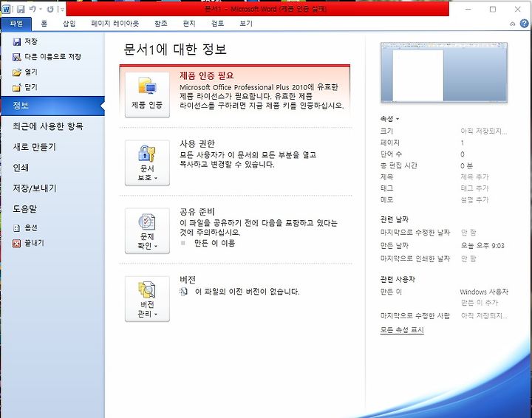Switch to the 홈 (Home) ribbon tab
This screenshot has height=418, width=532.
tap(44, 24)
